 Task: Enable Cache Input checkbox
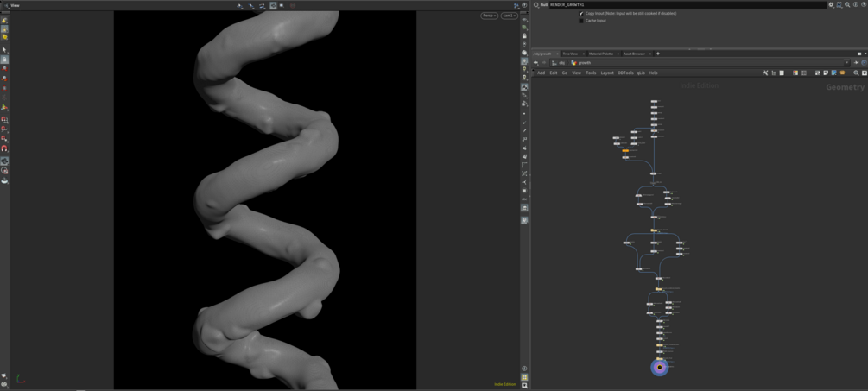coord(581,21)
